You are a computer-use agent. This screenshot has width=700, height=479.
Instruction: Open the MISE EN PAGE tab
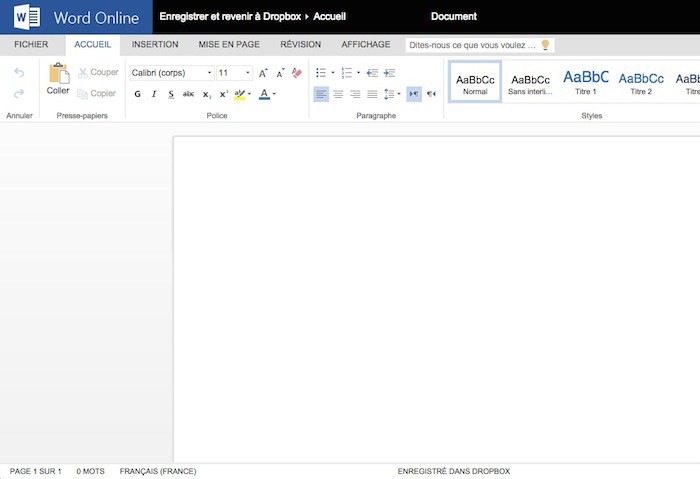[229, 45]
